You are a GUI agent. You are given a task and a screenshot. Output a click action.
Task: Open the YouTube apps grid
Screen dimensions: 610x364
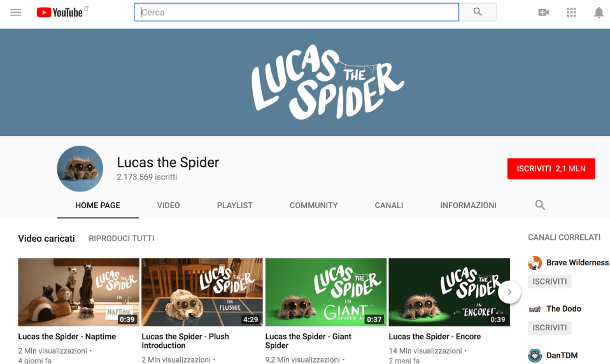(571, 13)
